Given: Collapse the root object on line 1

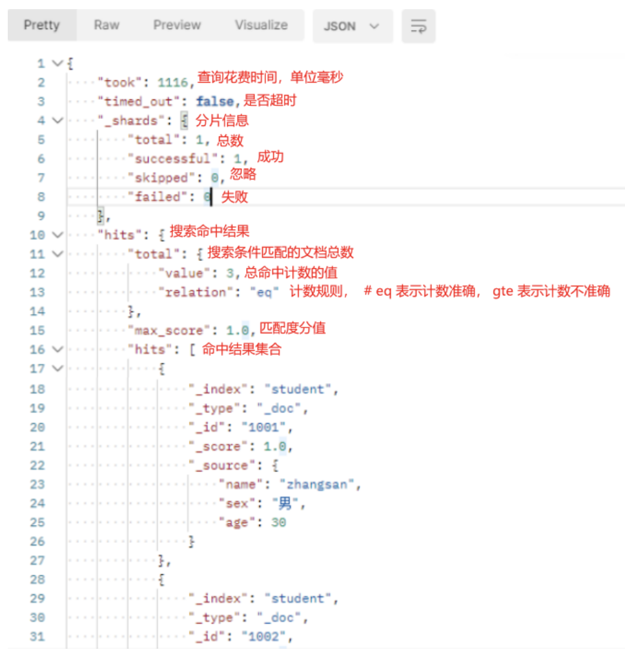Looking at the screenshot, I should point(57,63).
